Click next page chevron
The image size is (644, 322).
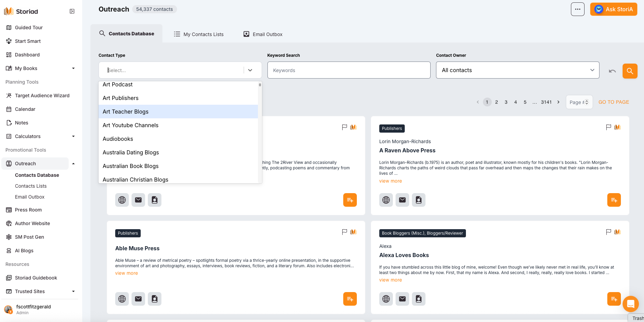click(x=558, y=102)
